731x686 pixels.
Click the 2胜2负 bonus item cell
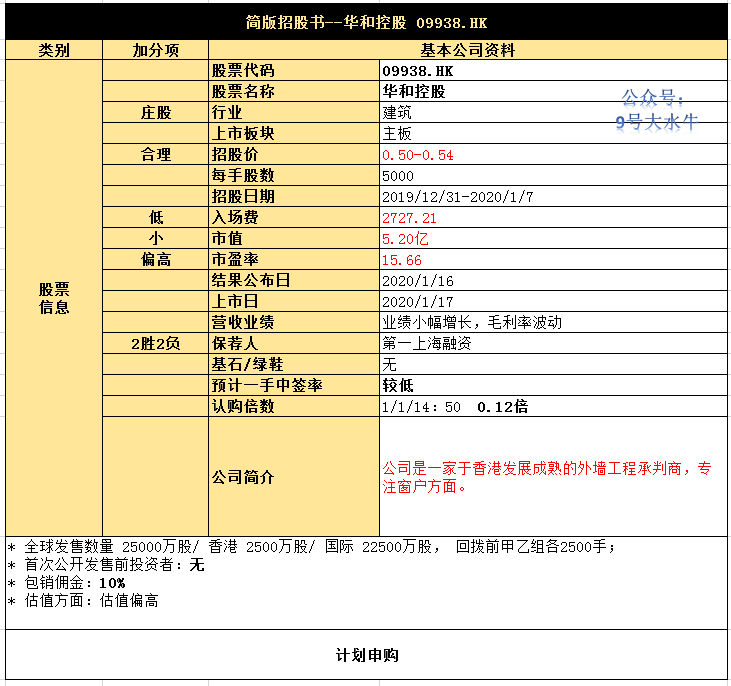(155, 343)
